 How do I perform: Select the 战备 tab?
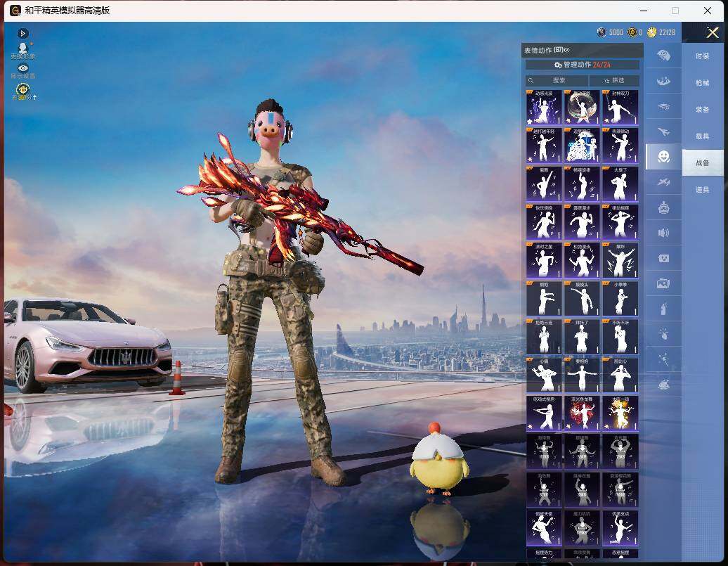[703, 162]
